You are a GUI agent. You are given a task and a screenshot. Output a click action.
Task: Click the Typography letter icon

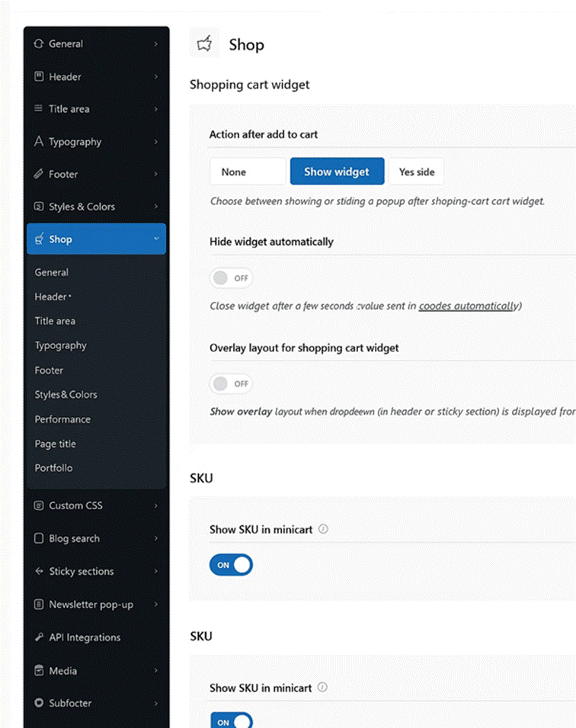[39, 142]
